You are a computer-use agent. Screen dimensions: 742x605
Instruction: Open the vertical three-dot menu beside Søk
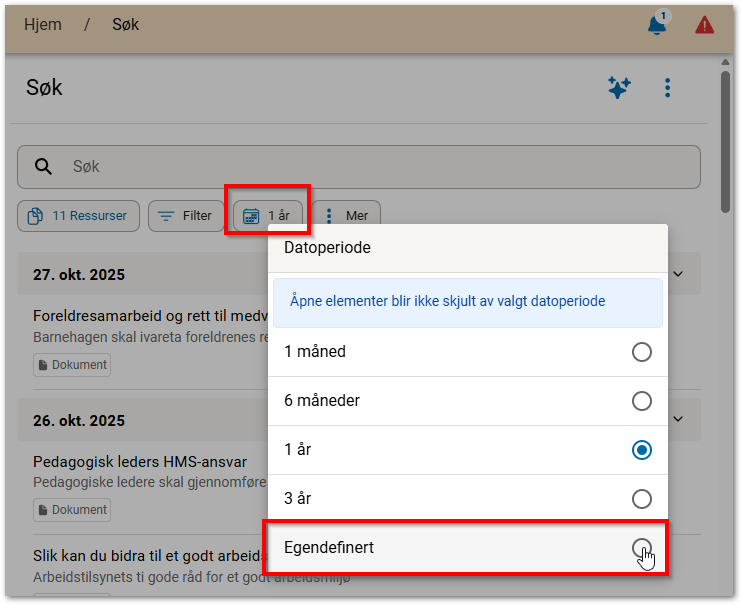(668, 88)
